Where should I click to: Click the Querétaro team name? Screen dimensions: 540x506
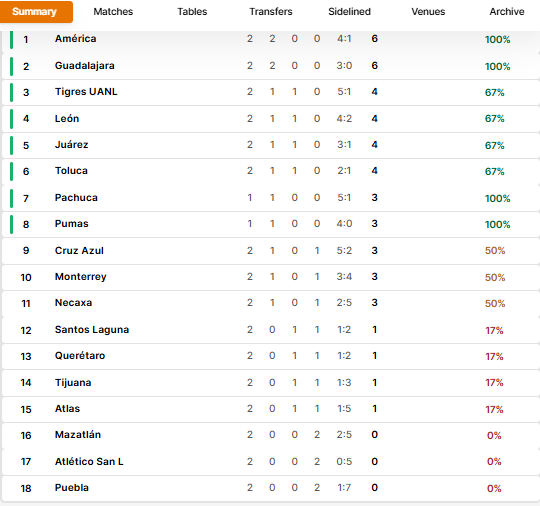coord(80,355)
